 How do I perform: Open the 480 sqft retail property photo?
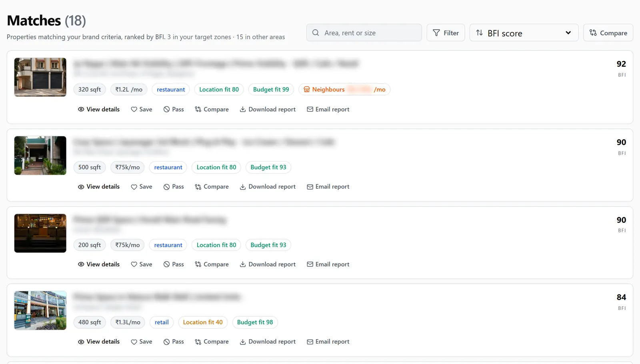tap(40, 310)
